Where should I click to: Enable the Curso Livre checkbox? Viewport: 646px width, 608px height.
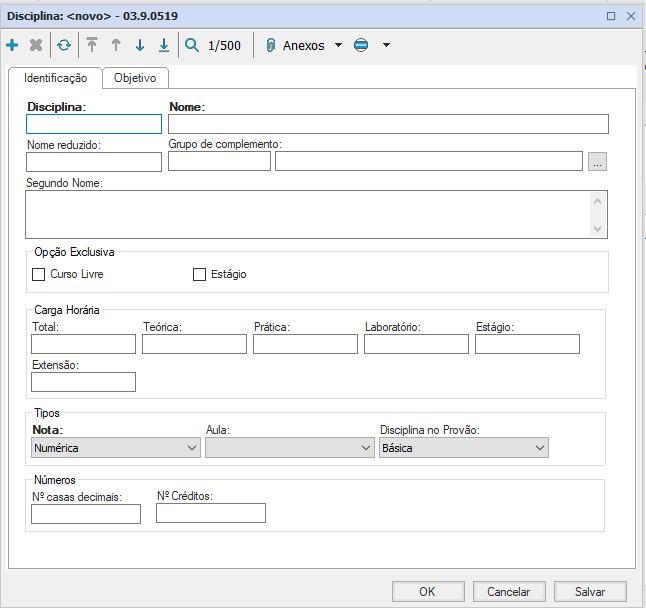pyautogui.click(x=40, y=274)
